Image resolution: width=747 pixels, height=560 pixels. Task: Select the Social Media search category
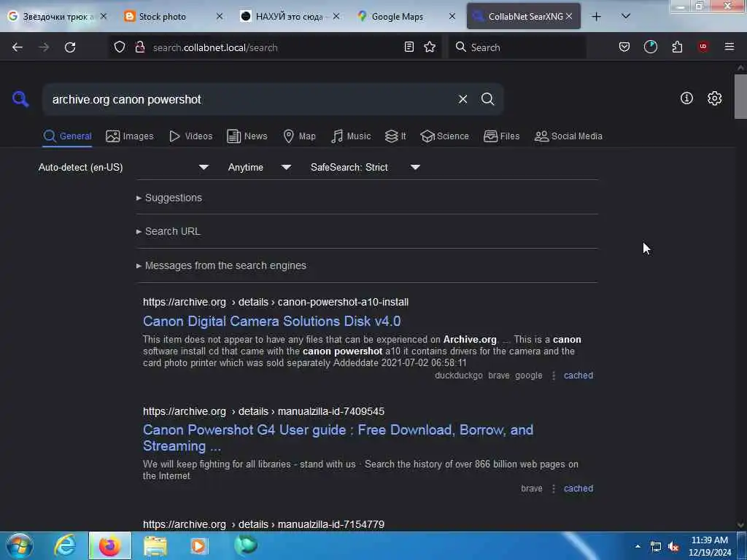(x=568, y=136)
